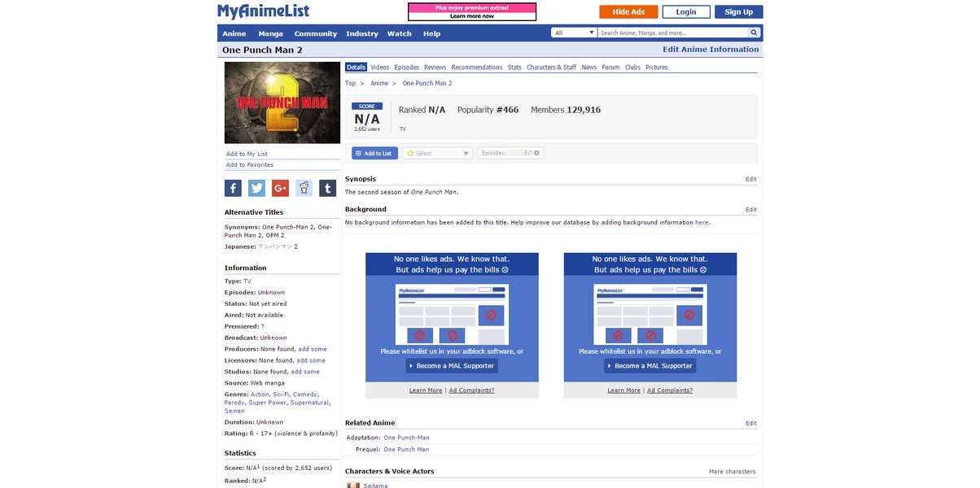
Task: Click 'add some' next to Studios
Action: (x=305, y=372)
